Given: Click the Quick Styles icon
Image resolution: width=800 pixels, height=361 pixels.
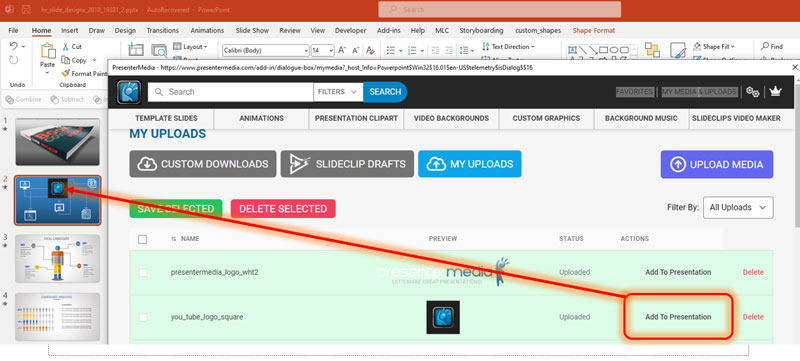Looking at the screenshot, I should (x=678, y=50).
